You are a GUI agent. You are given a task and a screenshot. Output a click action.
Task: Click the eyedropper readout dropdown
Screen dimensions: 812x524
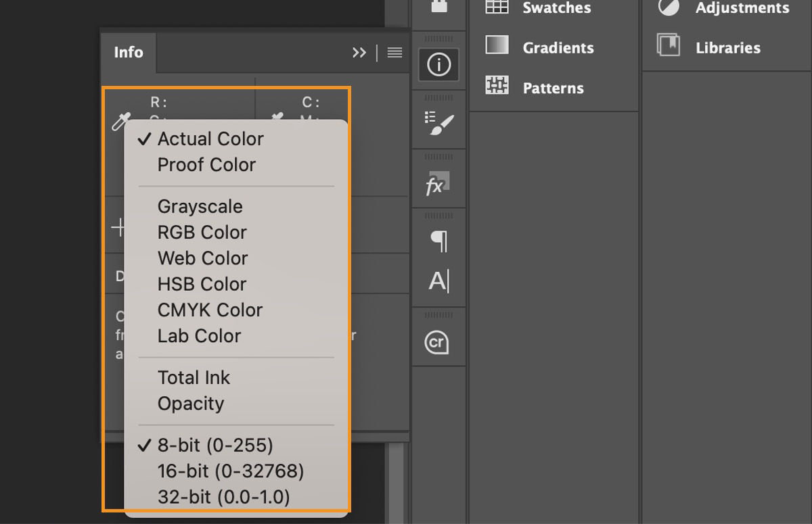pos(120,122)
